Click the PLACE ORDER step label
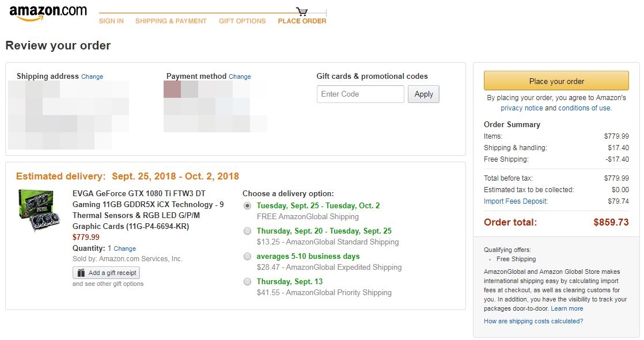 tap(302, 21)
